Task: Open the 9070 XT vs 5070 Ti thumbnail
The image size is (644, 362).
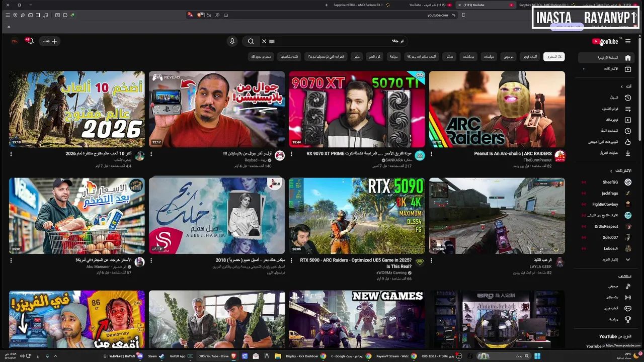Action: click(x=357, y=109)
